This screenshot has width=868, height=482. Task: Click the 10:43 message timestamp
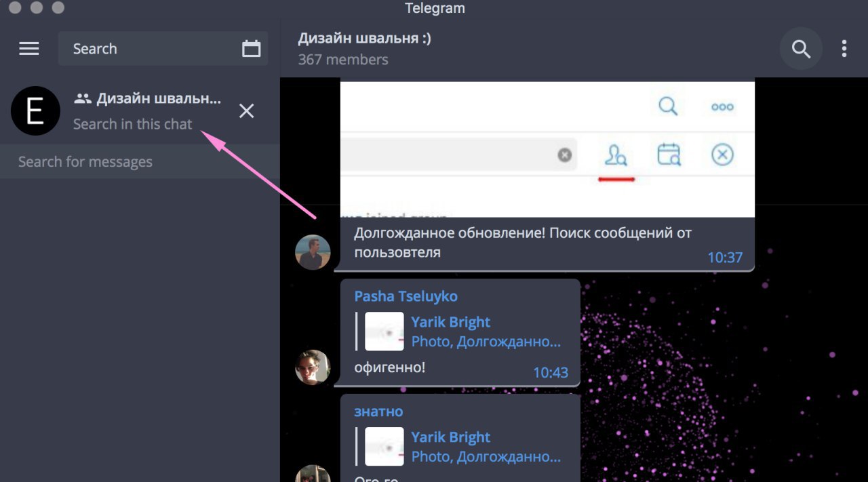click(x=551, y=373)
